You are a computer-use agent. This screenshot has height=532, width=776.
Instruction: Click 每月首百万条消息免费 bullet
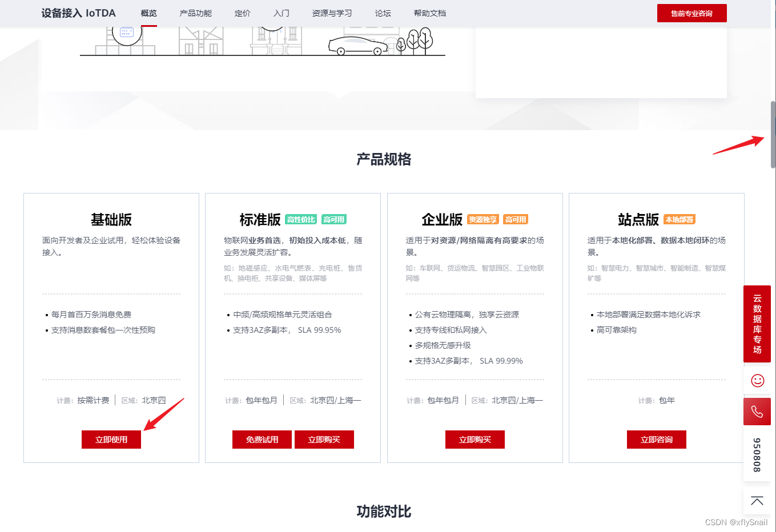tap(91, 315)
